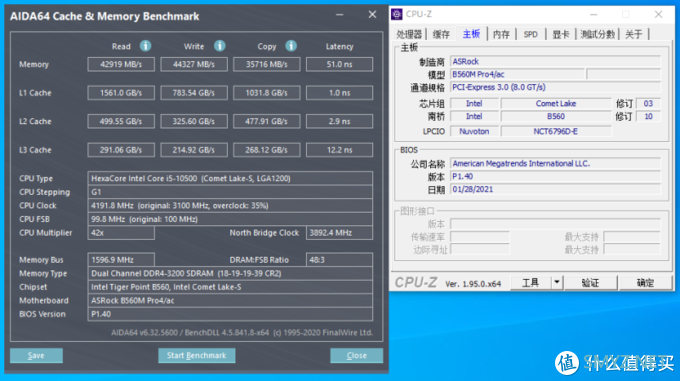Open the 测试分数 tab in CPU-Z
680x381 pixels.
point(598,34)
